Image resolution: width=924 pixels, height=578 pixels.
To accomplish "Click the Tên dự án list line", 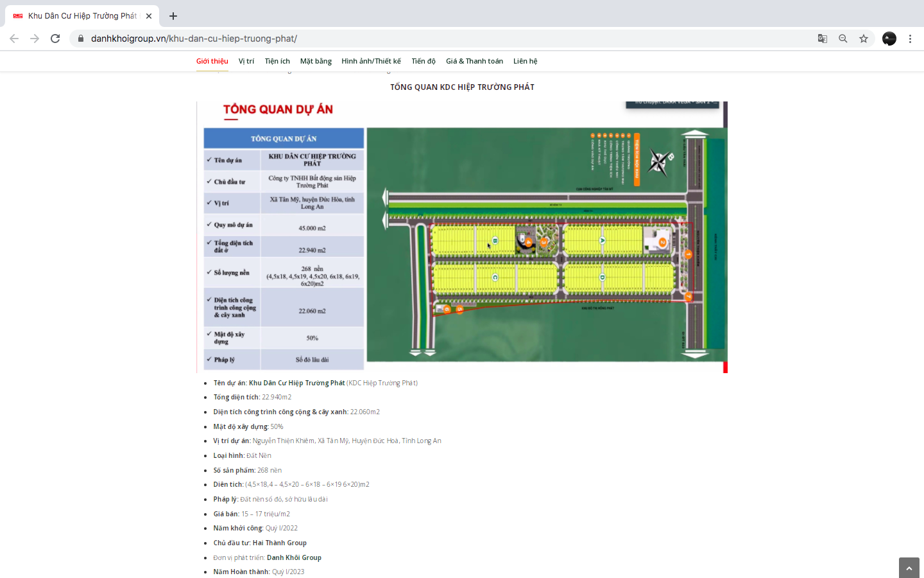I will point(316,383).
